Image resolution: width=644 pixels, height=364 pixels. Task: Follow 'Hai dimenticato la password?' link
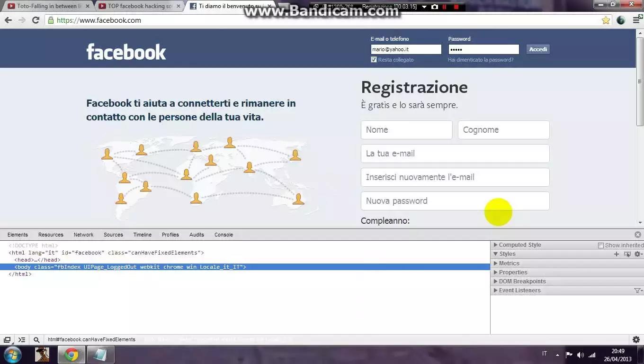click(x=480, y=60)
